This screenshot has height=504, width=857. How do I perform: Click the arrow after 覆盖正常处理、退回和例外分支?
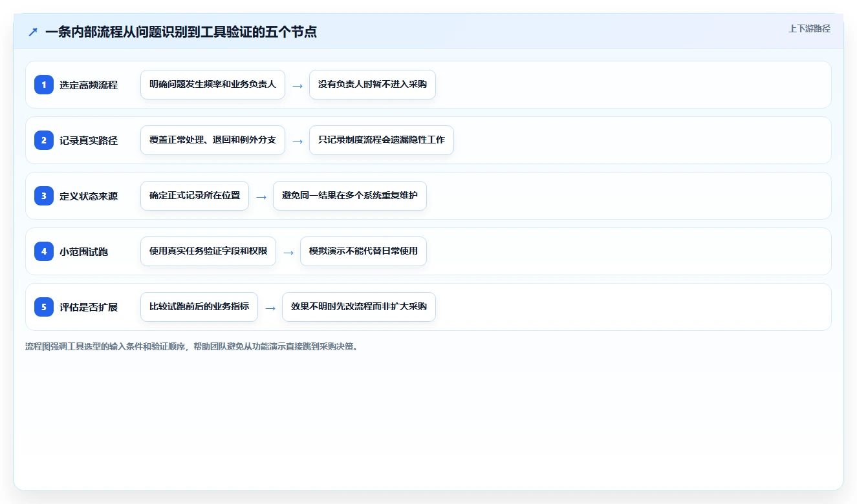[298, 141]
